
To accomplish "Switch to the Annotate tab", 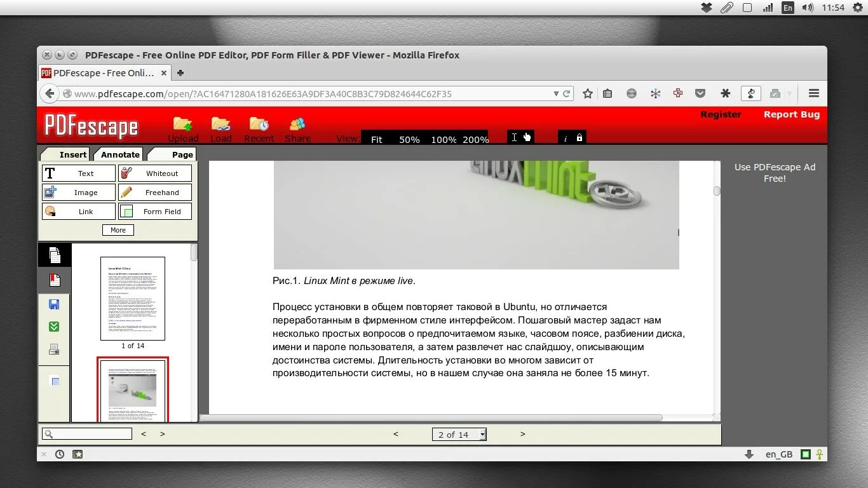I will [119, 154].
